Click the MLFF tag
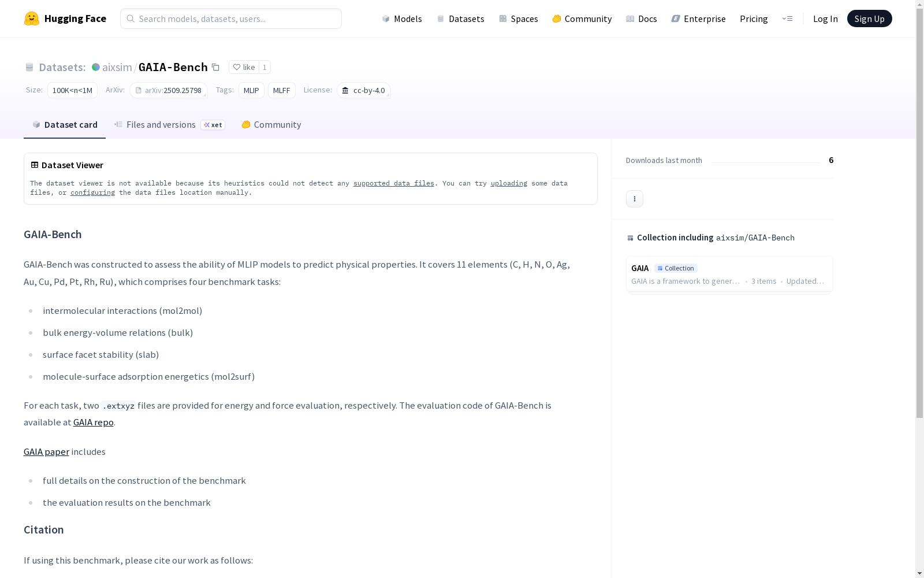The image size is (924, 578). [x=282, y=90]
